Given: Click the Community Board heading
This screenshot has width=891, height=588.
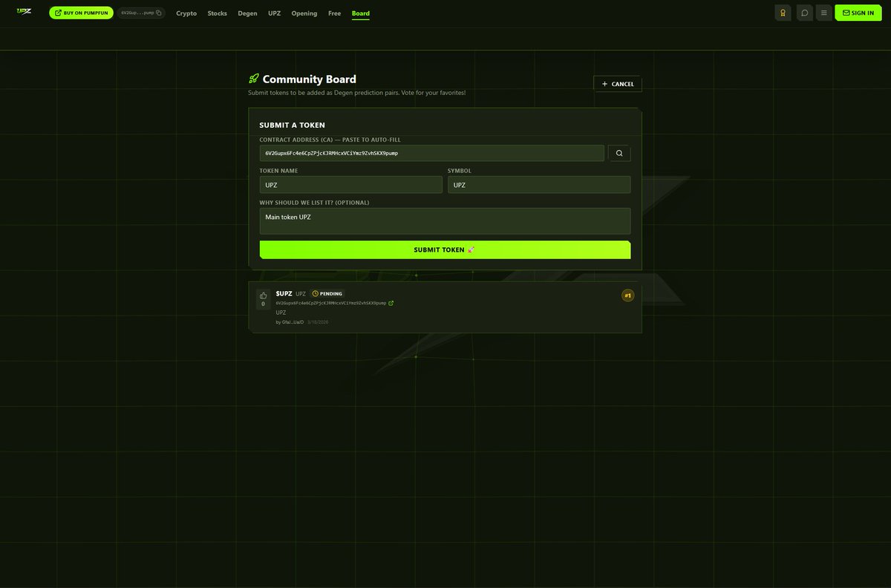Looking at the screenshot, I should pos(310,79).
